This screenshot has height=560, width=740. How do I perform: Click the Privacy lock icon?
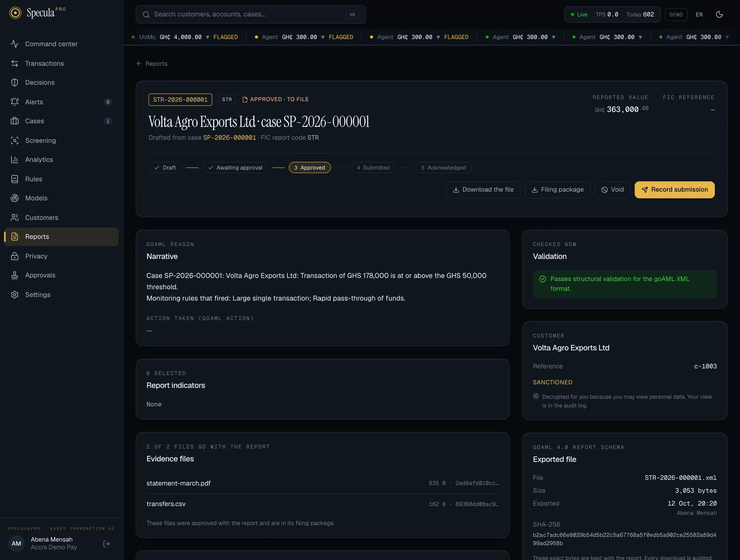coord(15,256)
